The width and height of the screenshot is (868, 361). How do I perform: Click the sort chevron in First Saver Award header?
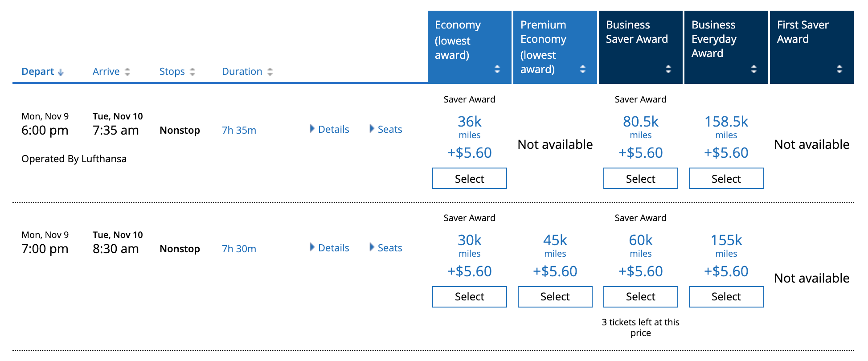click(839, 69)
